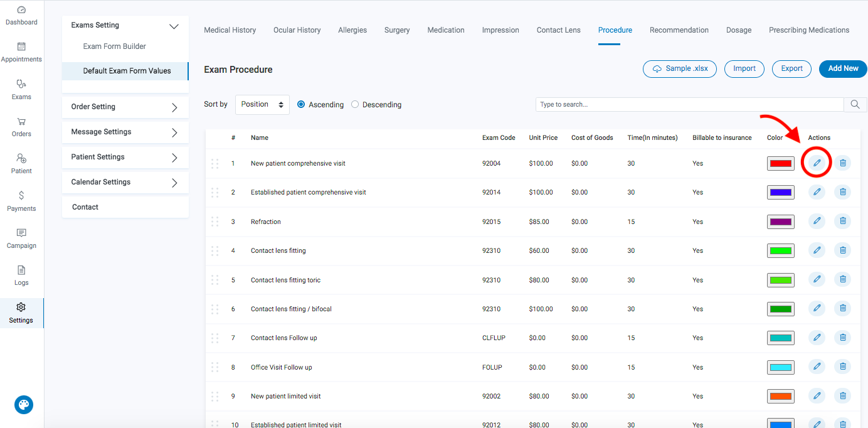
Task: Open the theme palette icon
Action: click(24, 405)
